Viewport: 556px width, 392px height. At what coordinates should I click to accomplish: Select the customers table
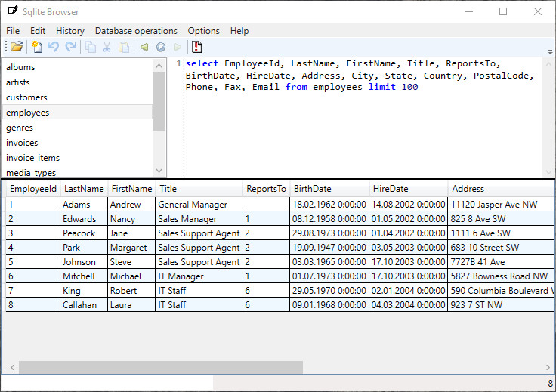(77, 97)
